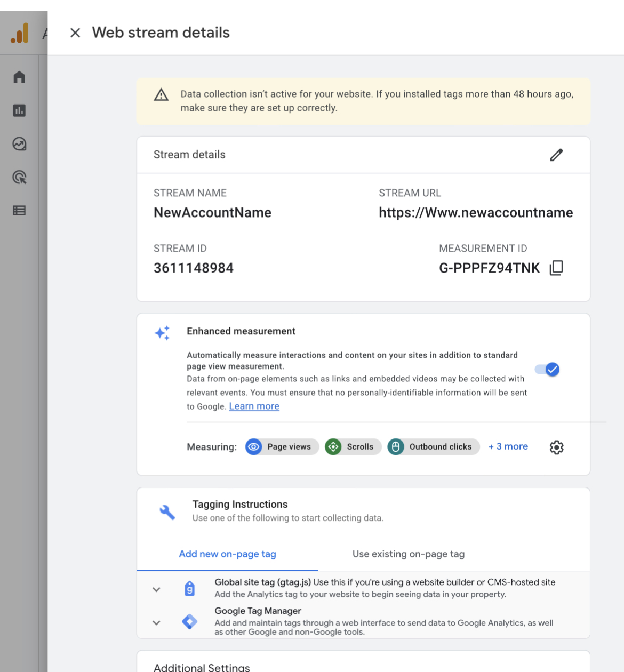Switch to Use existing on-page tag tab
The width and height of the screenshot is (624, 672).
(x=408, y=554)
